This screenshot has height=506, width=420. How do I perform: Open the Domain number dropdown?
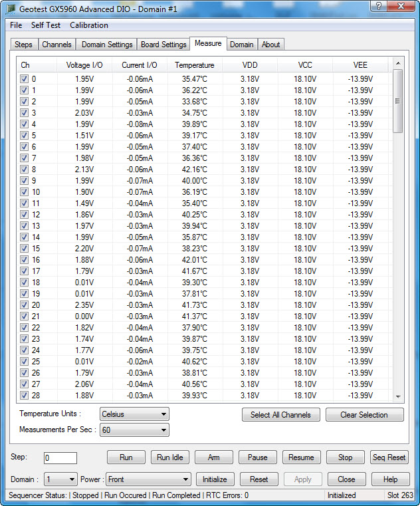click(60, 479)
